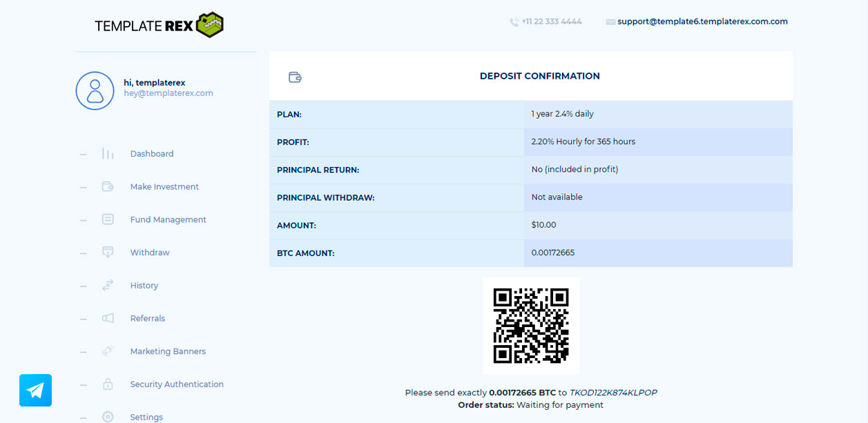This screenshot has height=423, width=868.
Task: Click the 'hi, templaterex' username text
Action: pos(155,83)
